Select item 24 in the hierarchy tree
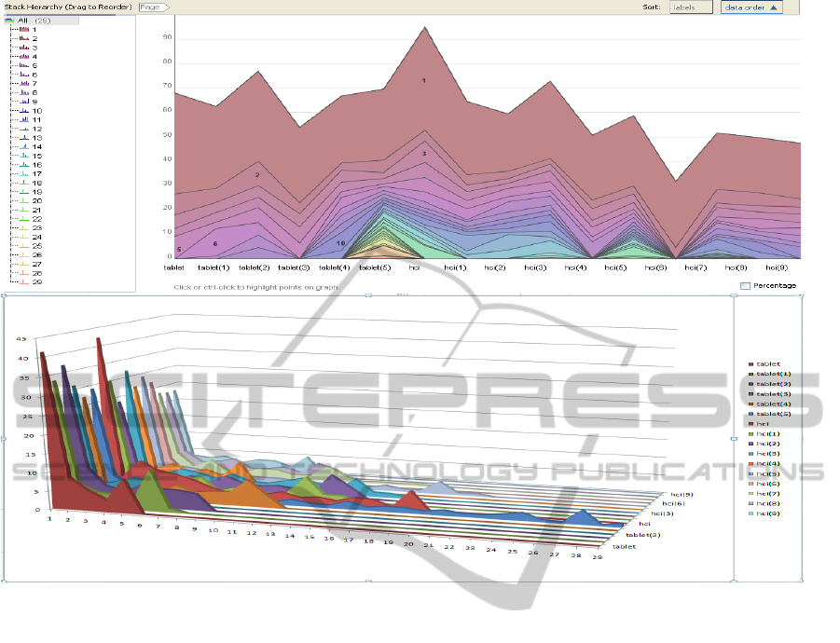This screenshot has height=643, width=840. pos(37,237)
